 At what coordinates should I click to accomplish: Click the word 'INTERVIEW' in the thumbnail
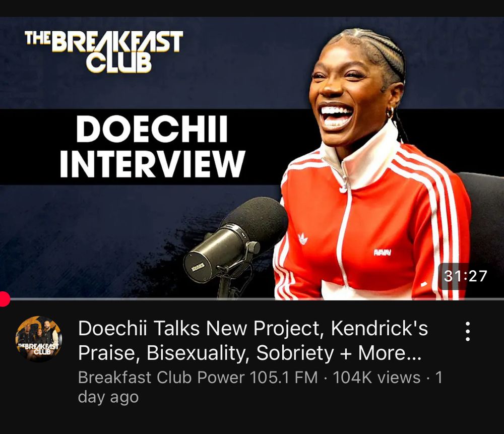click(152, 164)
